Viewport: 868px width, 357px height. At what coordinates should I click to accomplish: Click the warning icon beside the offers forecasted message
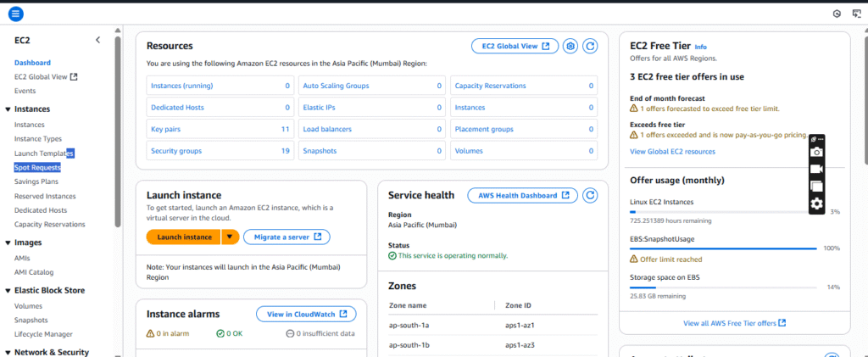pos(634,109)
